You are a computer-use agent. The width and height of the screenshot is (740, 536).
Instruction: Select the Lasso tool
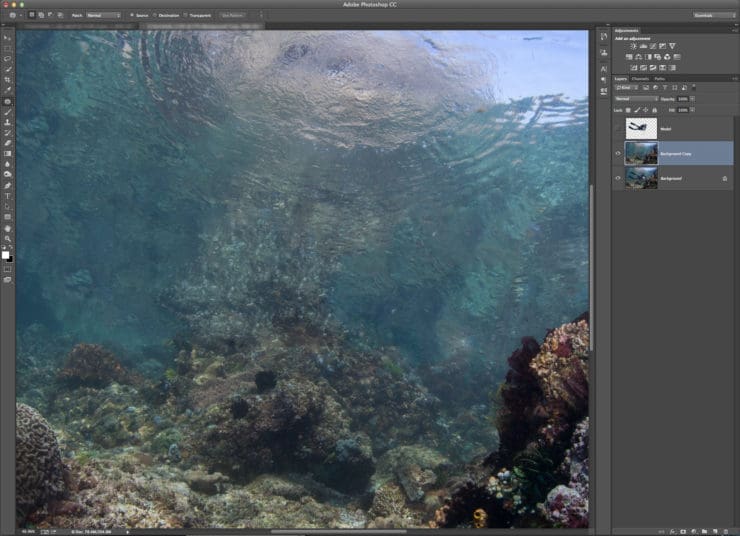pyautogui.click(x=7, y=59)
